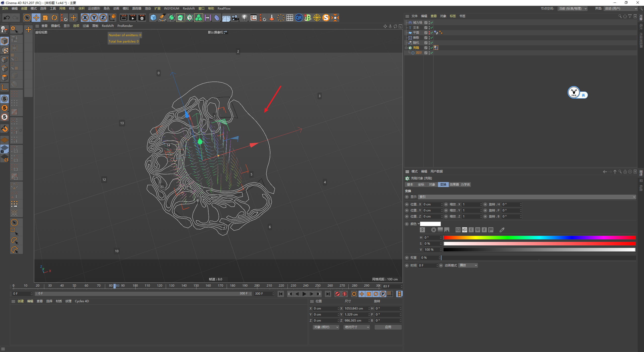The width and height of the screenshot is (644, 352).
Task: Click the Scale tool icon
Action: pyautogui.click(x=45, y=18)
